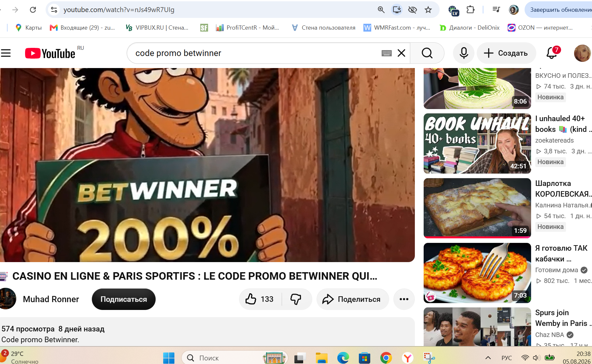Open the YouTube guide hamburger menu
Viewport: 592px width, 364px height.
coord(6,53)
